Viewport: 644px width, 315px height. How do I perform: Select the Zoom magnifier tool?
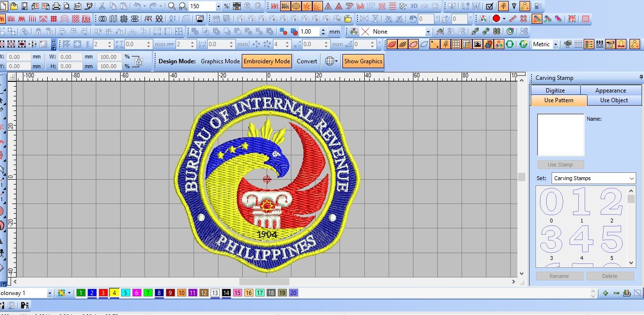(172, 6)
